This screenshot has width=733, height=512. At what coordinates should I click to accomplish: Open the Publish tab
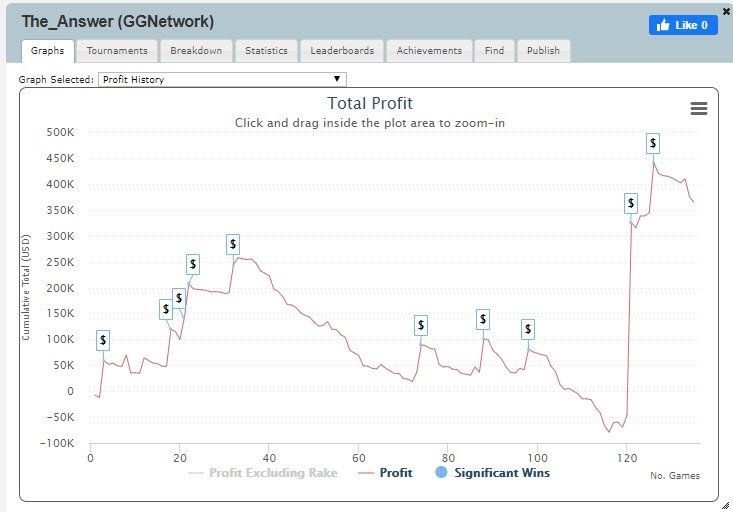pyautogui.click(x=543, y=50)
